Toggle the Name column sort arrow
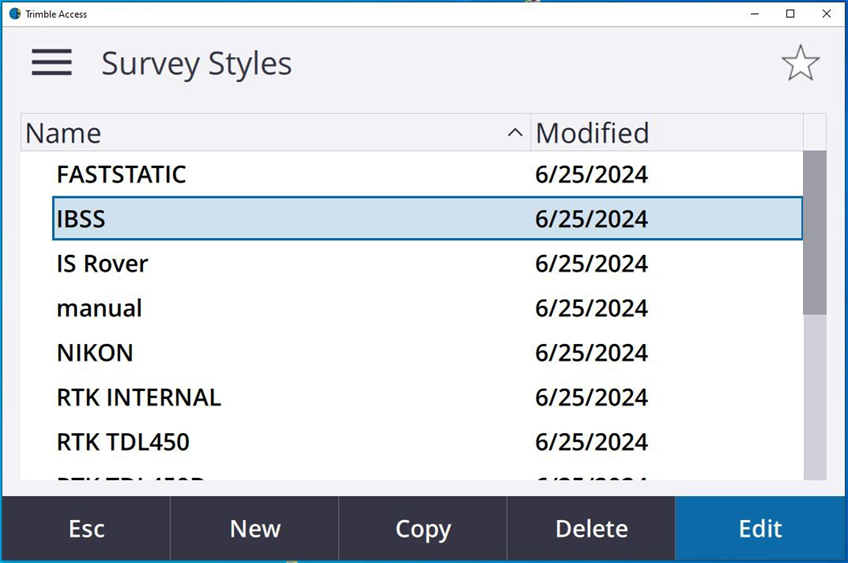Viewport: 848px width, 563px height. click(x=515, y=133)
